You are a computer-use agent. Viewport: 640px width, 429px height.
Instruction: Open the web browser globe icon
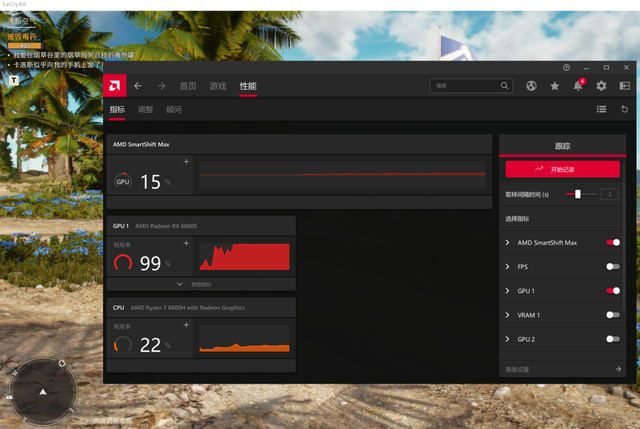[531, 86]
